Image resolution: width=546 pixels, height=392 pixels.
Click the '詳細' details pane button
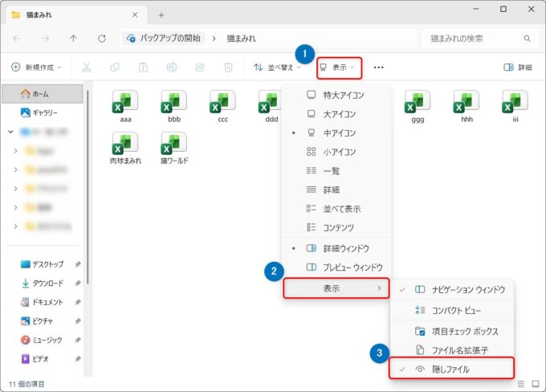click(x=518, y=67)
